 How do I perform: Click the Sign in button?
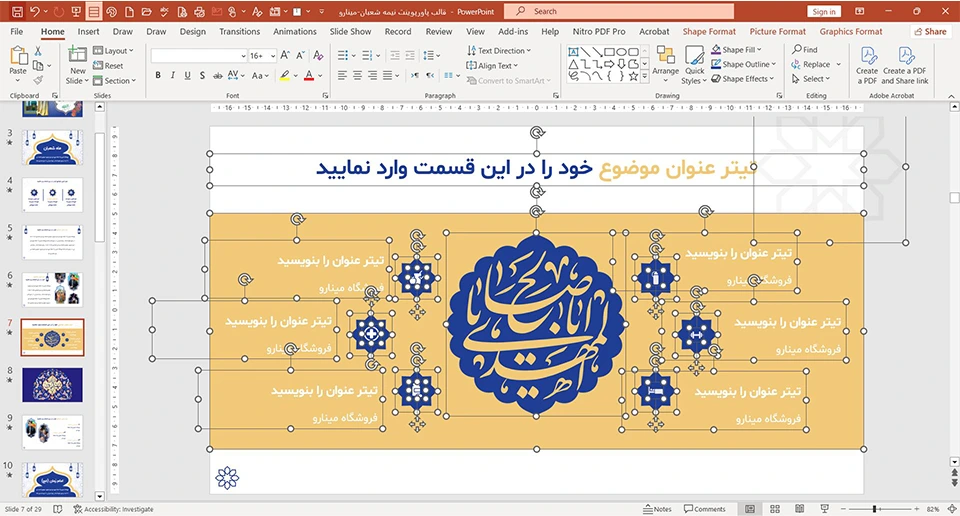tap(823, 12)
